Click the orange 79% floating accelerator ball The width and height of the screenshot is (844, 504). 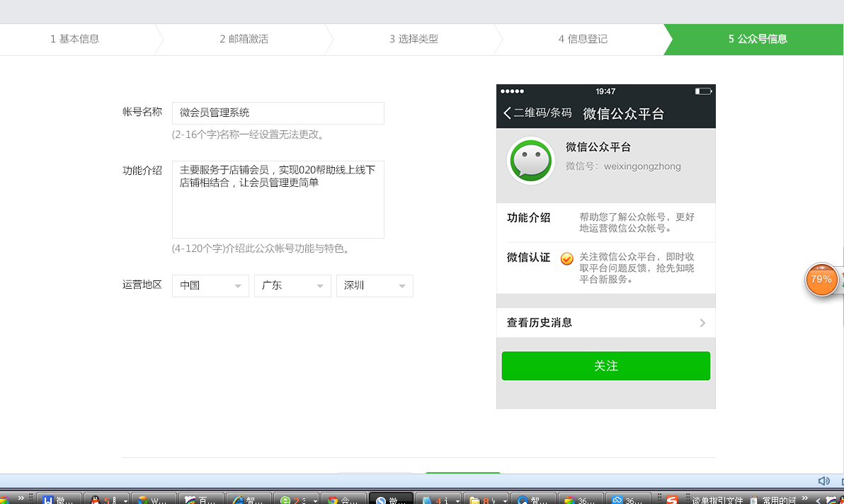[x=821, y=279]
